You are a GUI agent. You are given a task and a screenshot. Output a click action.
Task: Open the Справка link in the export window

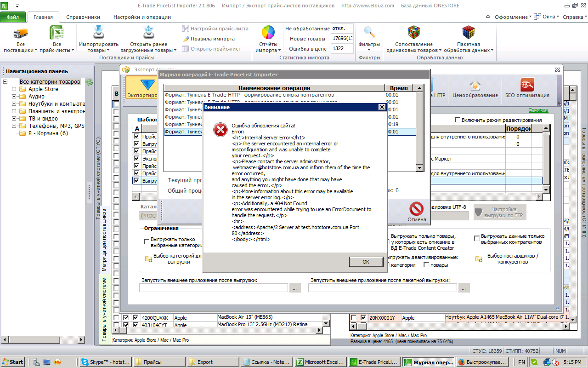538,110
